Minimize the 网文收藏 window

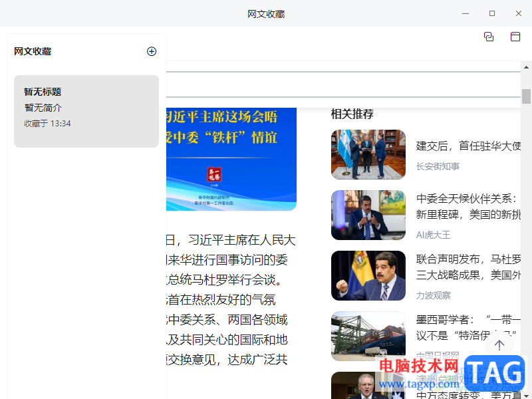[465, 13]
